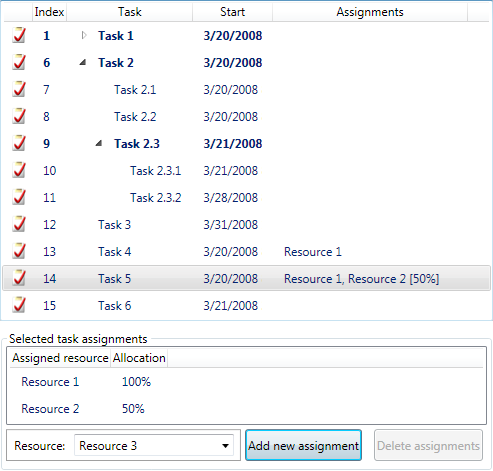Viewport: 493px width, 471px height.
Task: Click Add new assignment button
Action: [303, 445]
